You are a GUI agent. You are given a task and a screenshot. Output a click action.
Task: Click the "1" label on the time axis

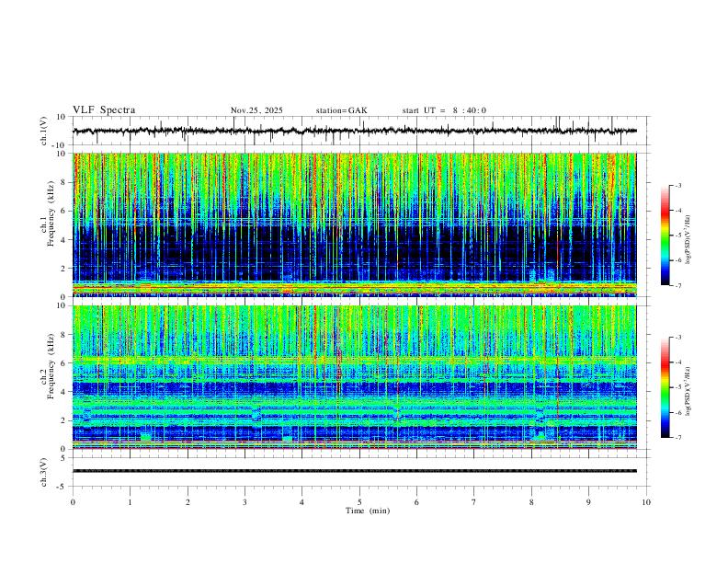(x=130, y=502)
